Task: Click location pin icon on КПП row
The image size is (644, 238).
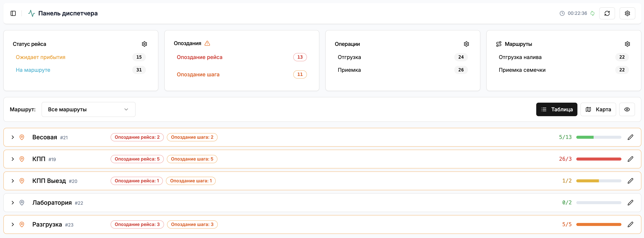Action: pos(22,159)
